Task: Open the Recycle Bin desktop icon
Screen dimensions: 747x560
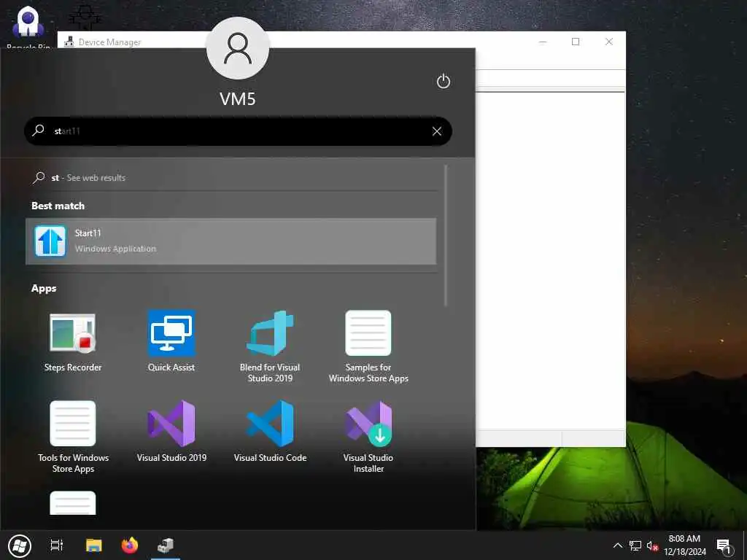Action: coord(28,26)
